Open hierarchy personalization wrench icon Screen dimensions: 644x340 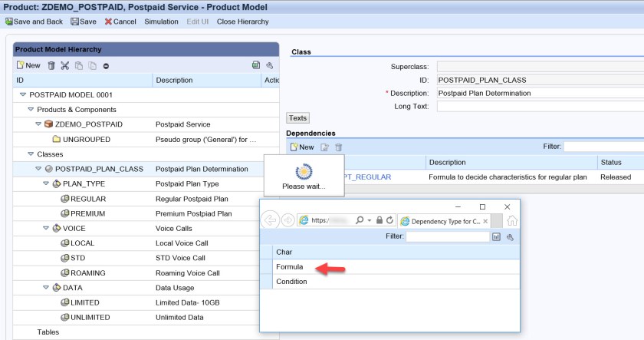(x=269, y=66)
